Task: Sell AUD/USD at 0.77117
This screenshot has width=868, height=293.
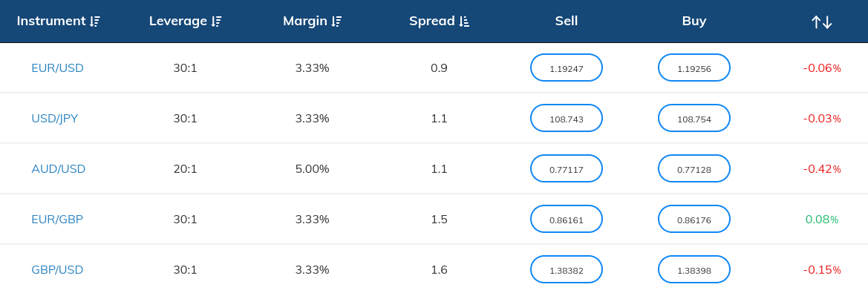Action: (x=567, y=168)
